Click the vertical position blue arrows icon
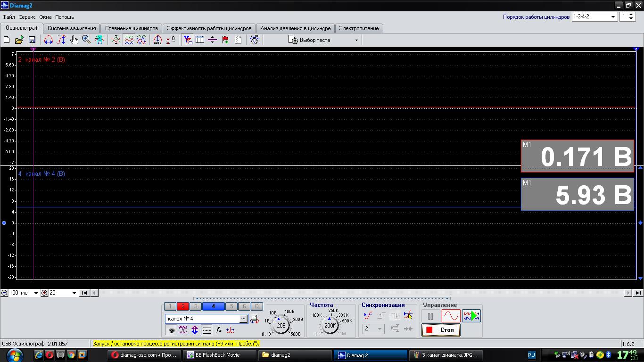The image size is (644, 362). 195,330
